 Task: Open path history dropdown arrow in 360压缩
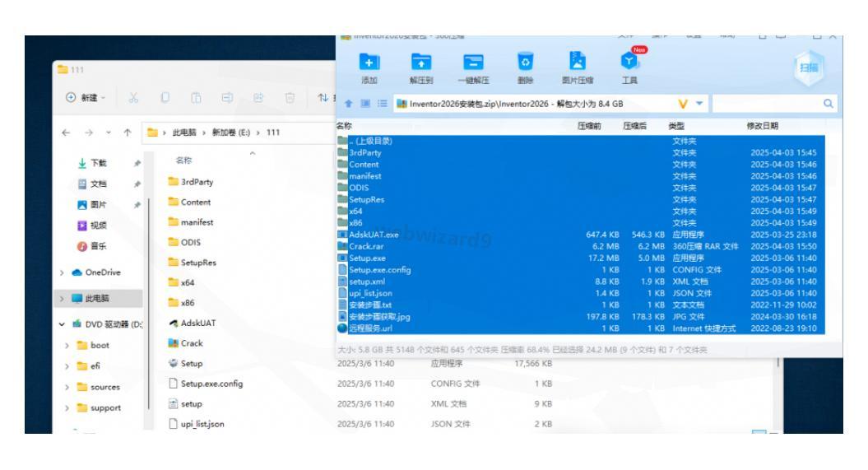[699, 104]
